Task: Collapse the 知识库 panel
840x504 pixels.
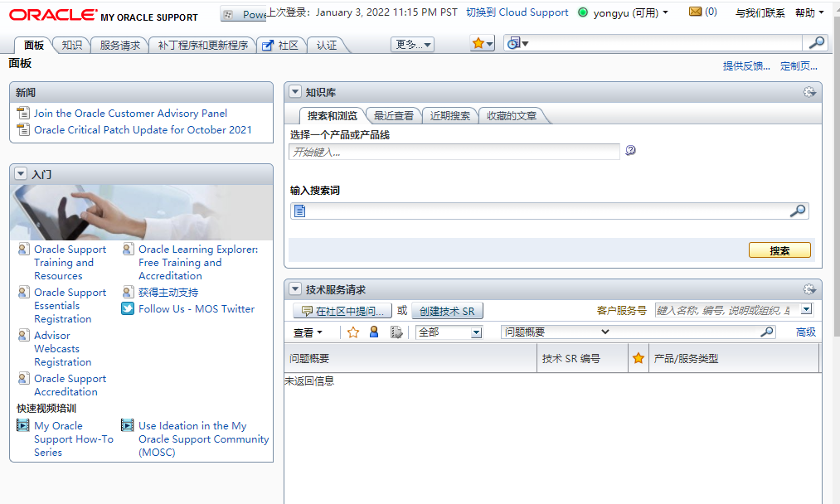Action: [x=294, y=92]
